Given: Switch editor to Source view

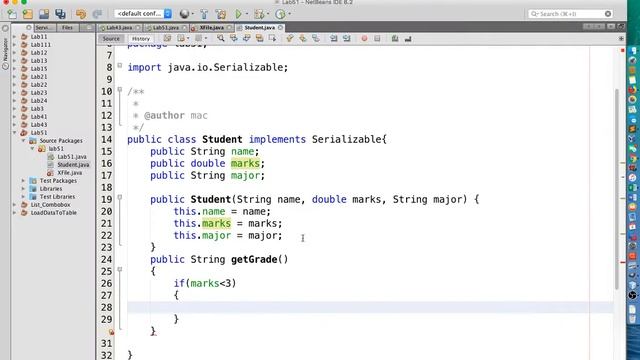Looking at the screenshot, I should pos(111,38).
